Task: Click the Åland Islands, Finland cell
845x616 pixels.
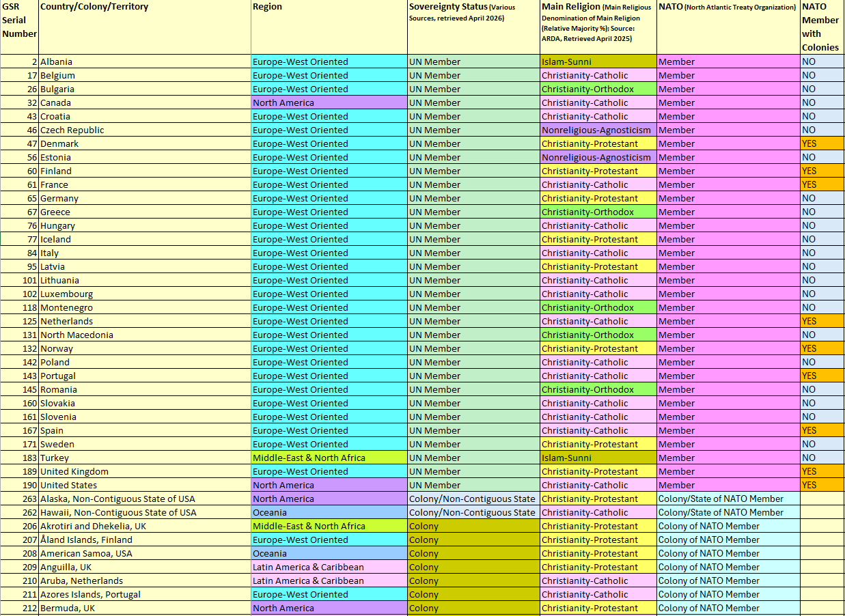Action: click(x=145, y=540)
